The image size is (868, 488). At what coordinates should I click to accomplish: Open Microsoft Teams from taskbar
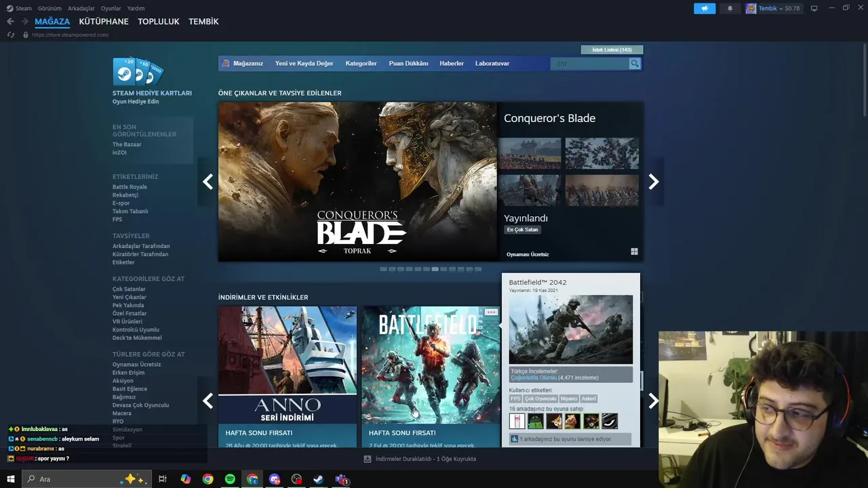point(342,479)
